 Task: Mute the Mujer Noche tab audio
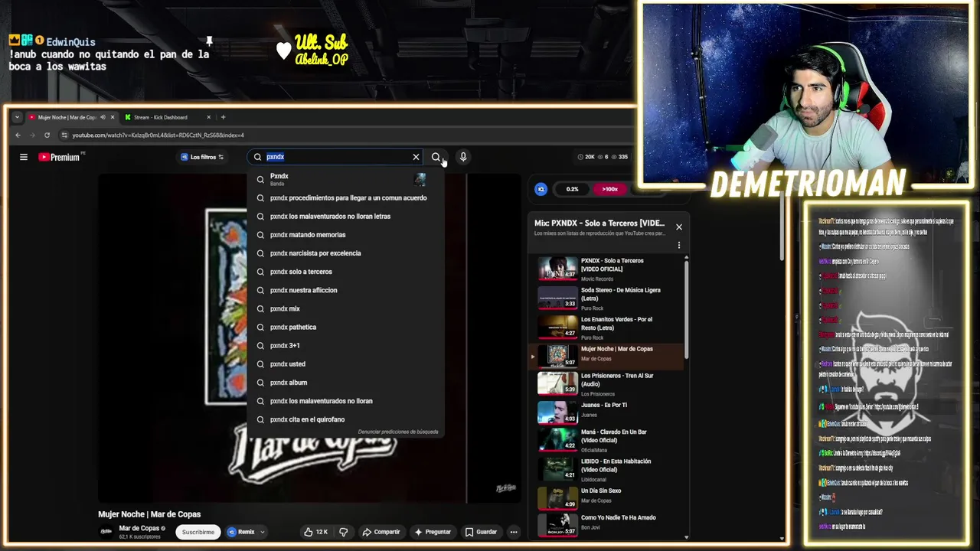(103, 117)
